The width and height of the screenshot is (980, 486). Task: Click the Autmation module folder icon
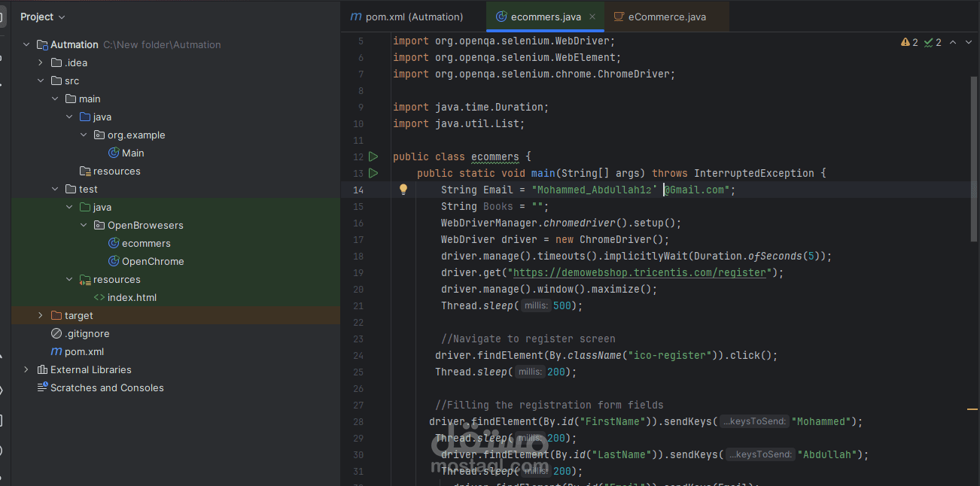click(x=42, y=44)
